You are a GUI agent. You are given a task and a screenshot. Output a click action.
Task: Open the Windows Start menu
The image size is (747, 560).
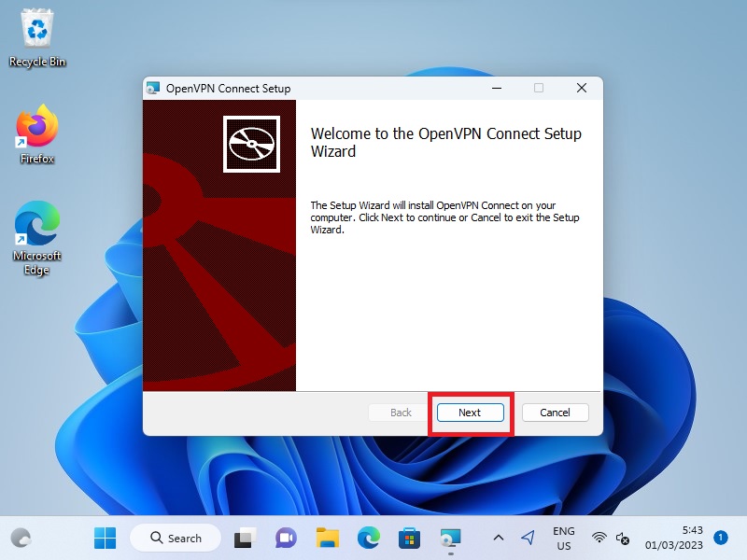point(106,538)
